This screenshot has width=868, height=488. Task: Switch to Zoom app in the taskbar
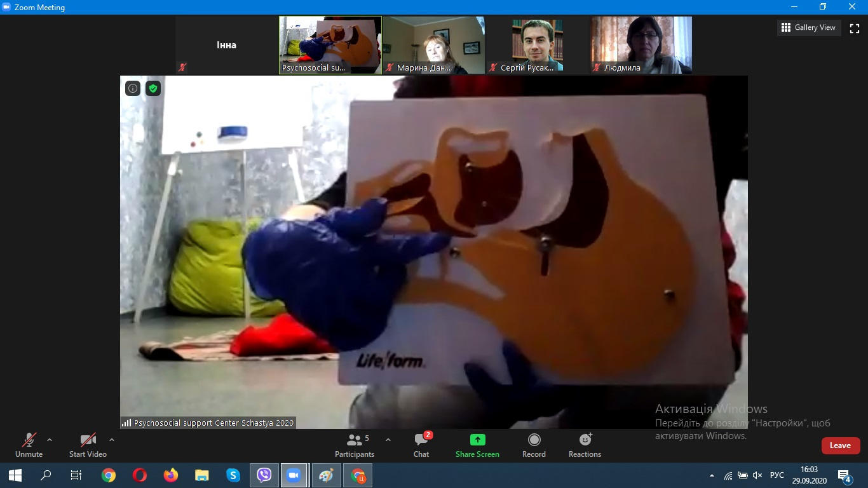point(294,475)
